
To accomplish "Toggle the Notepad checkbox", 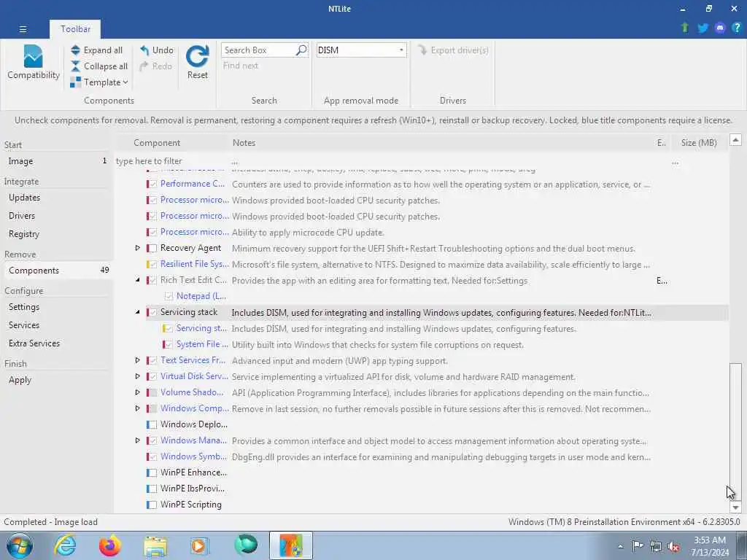I will (169, 296).
